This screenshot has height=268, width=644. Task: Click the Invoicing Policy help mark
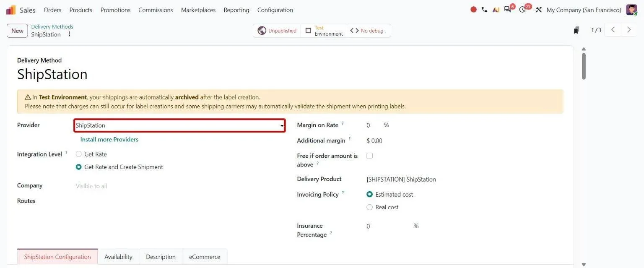tap(343, 193)
